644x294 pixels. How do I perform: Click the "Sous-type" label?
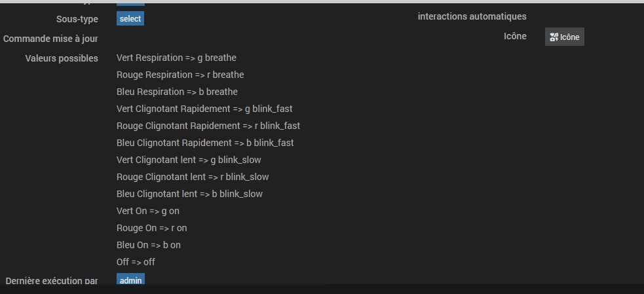click(x=77, y=19)
